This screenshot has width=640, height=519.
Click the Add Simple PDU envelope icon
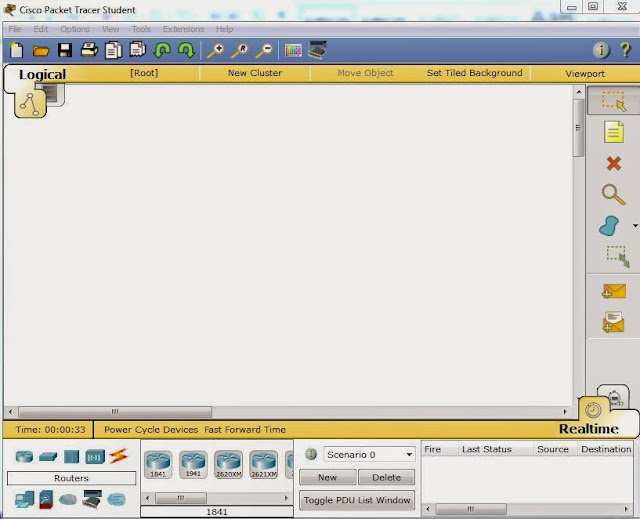[x=613, y=291]
